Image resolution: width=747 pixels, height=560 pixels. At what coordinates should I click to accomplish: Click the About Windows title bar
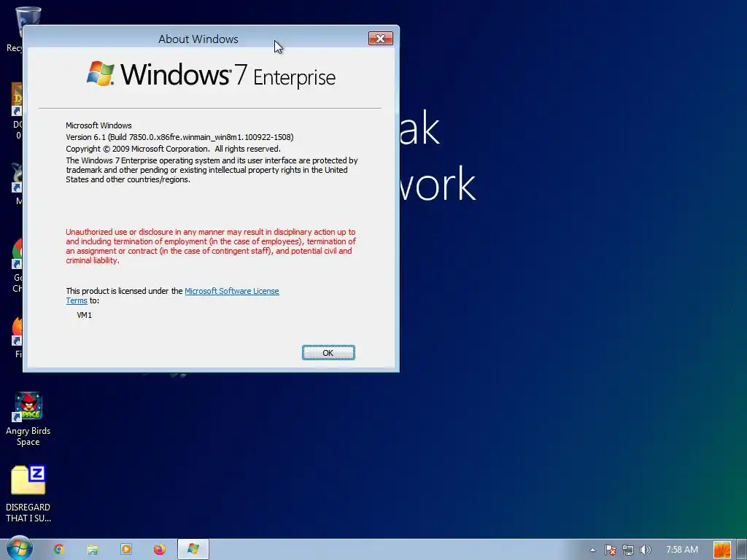pos(198,39)
